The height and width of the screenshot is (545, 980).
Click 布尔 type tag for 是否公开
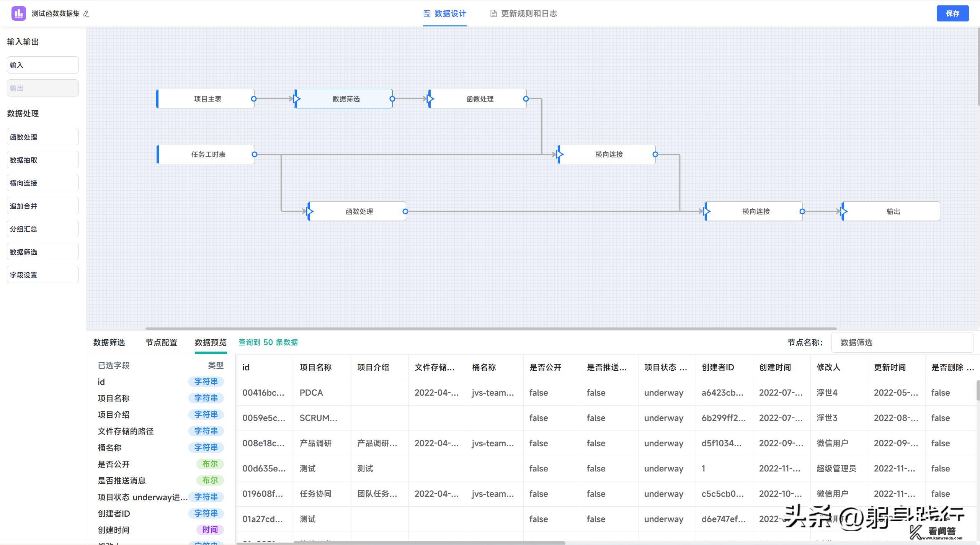click(x=210, y=464)
